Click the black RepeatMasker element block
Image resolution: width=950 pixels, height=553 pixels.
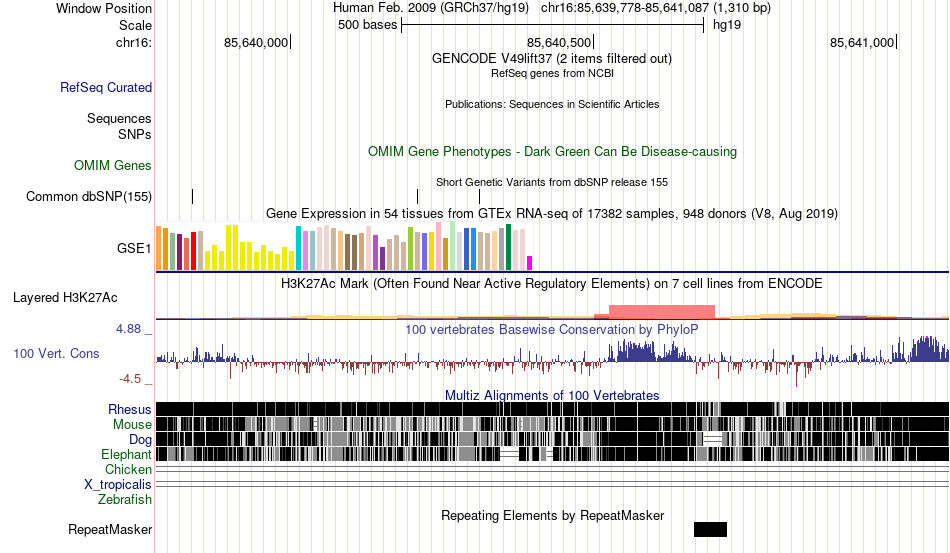[710, 529]
